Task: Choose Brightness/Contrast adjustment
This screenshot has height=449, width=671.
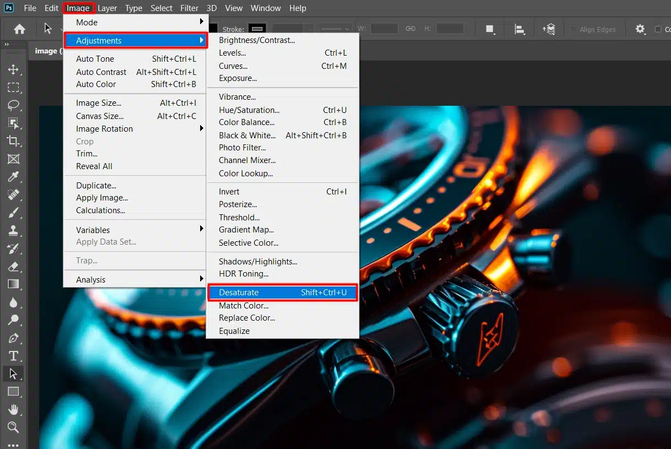Action: tap(282, 40)
